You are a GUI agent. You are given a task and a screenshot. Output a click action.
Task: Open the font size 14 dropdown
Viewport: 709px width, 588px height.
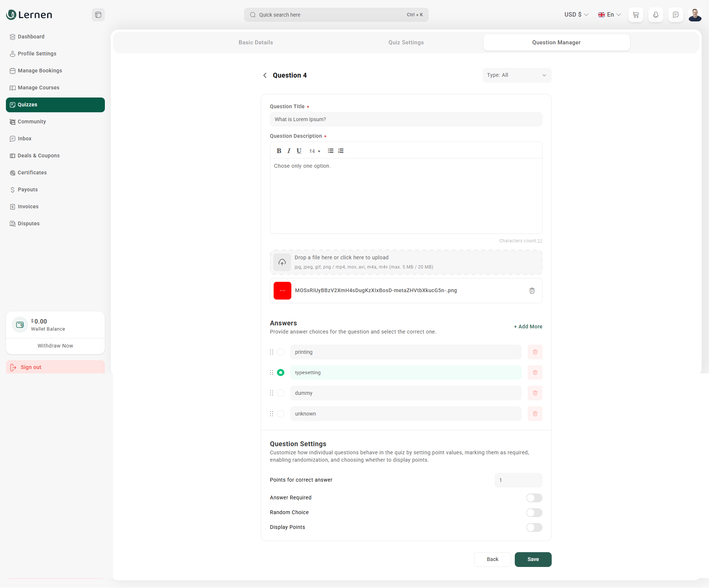pos(315,151)
